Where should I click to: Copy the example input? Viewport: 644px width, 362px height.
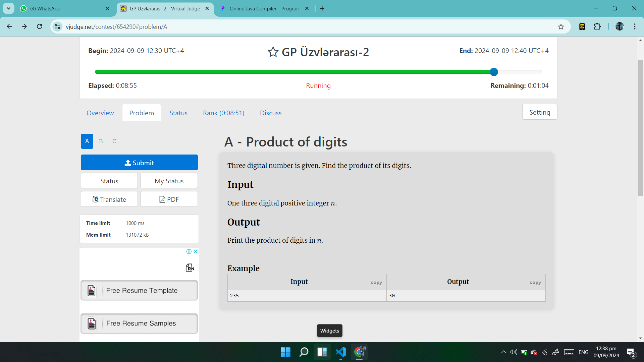[376, 282]
